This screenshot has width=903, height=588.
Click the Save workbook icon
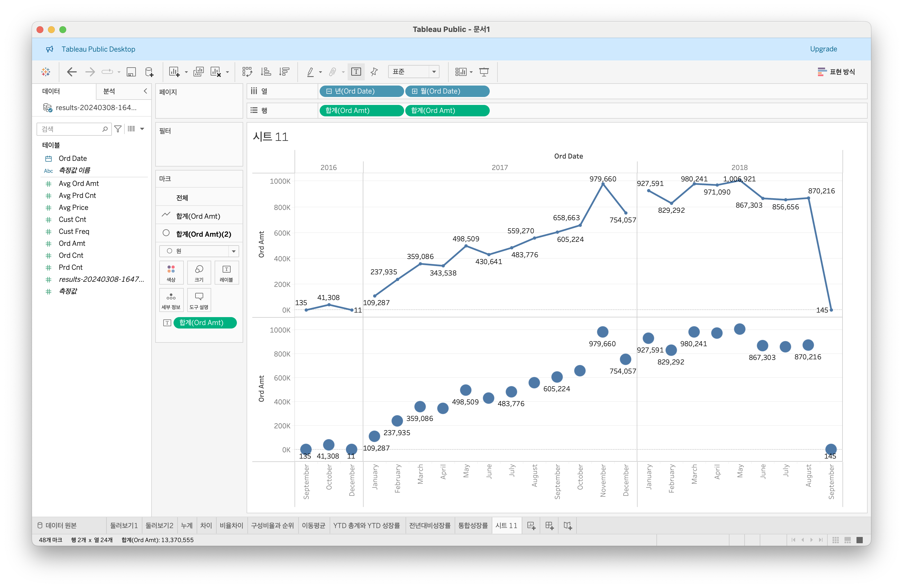click(131, 72)
